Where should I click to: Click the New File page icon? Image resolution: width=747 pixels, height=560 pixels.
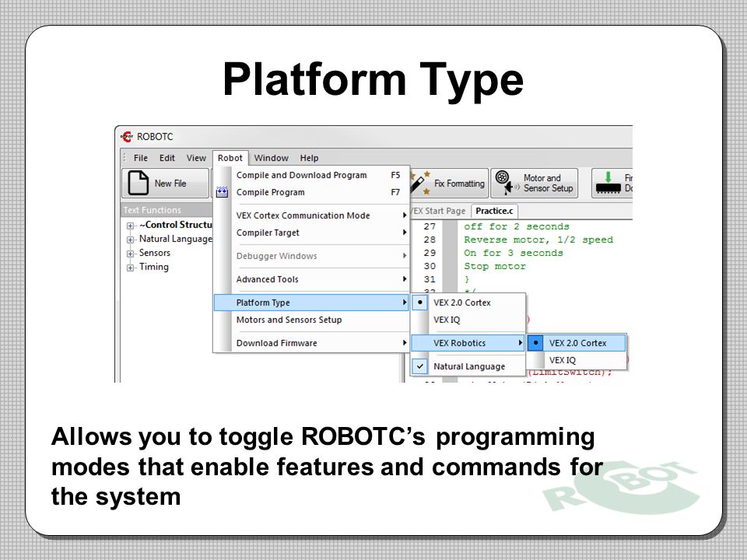tap(139, 183)
